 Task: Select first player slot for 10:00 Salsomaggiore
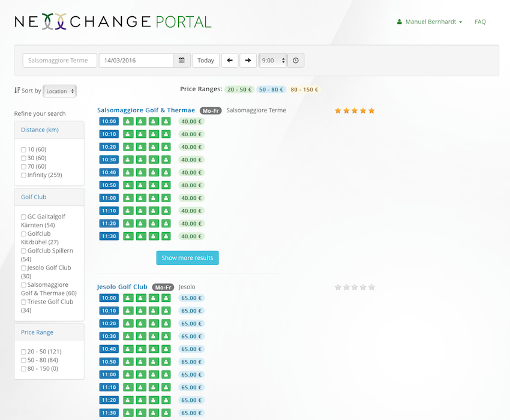(x=128, y=121)
